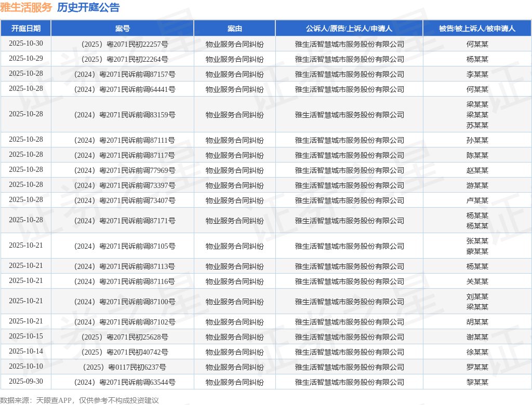532x405 pixels.
Task: Click case number 粤2071民诉前调87157号
Action: pos(137,74)
